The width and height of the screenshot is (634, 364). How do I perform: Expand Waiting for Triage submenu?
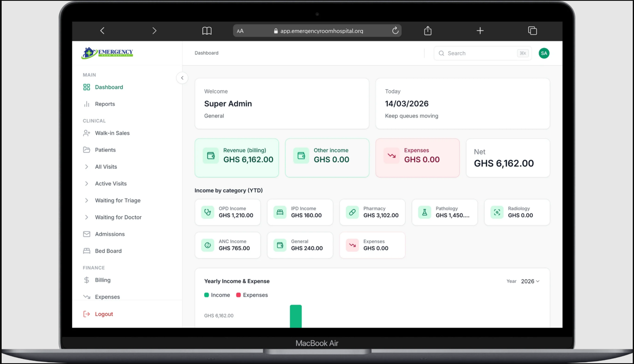point(87,201)
